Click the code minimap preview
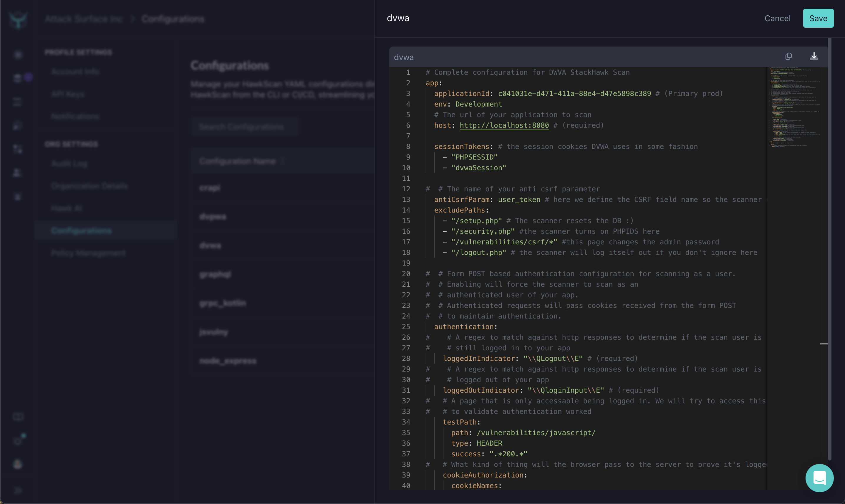 [x=793, y=108]
